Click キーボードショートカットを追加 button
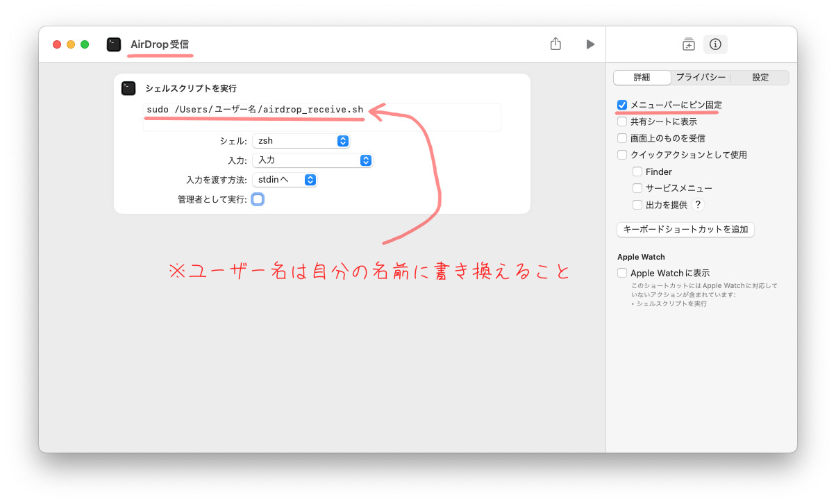This screenshot has width=836, height=504. pos(685,229)
